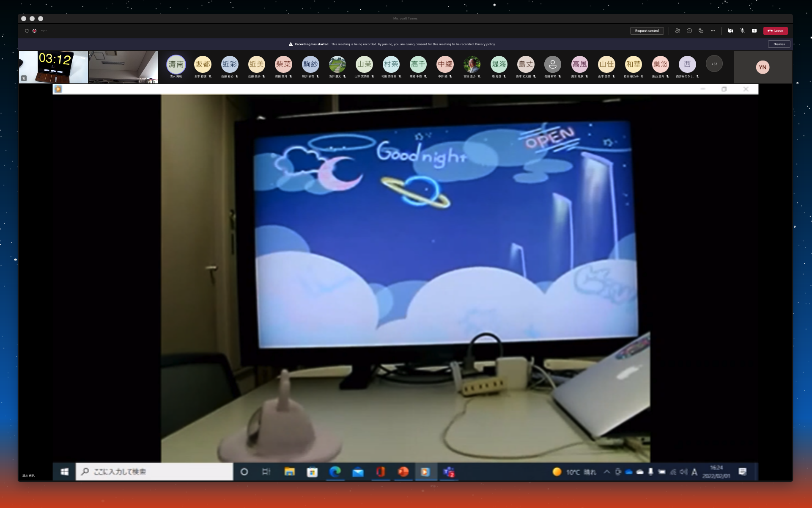Expand the +33 more participants overflow

[714, 64]
